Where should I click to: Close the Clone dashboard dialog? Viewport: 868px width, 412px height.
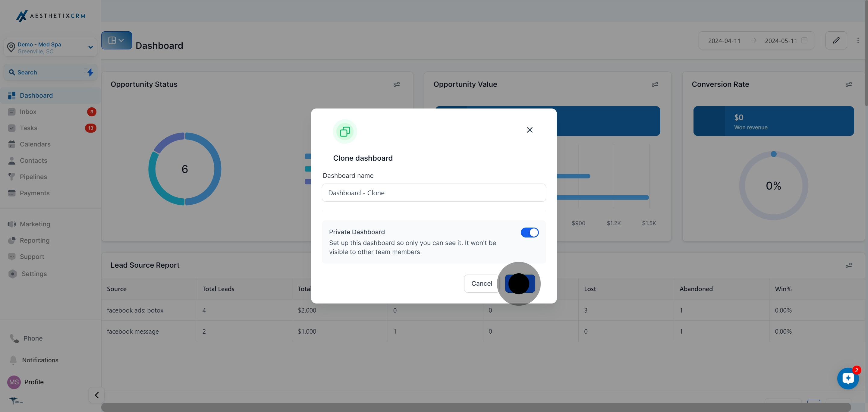click(529, 130)
